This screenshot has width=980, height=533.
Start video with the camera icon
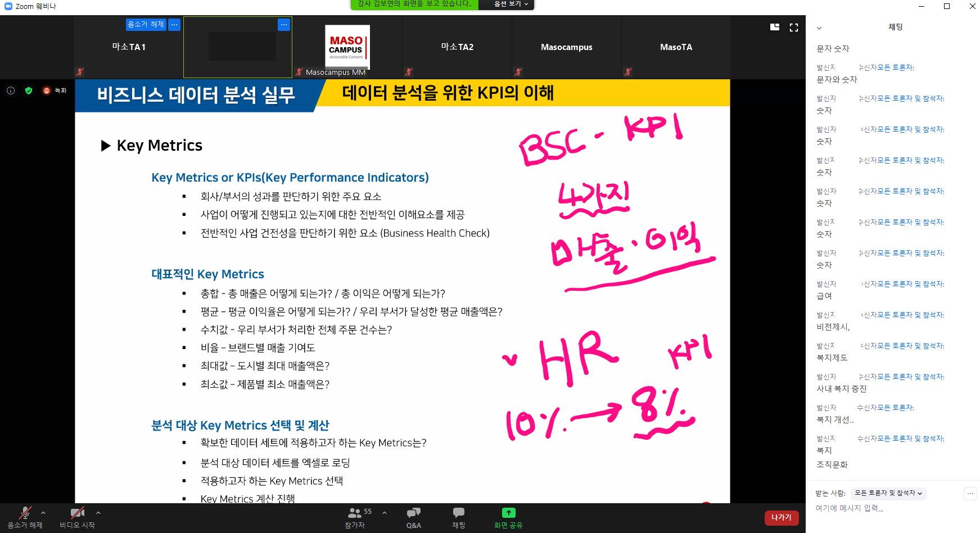[77, 513]
